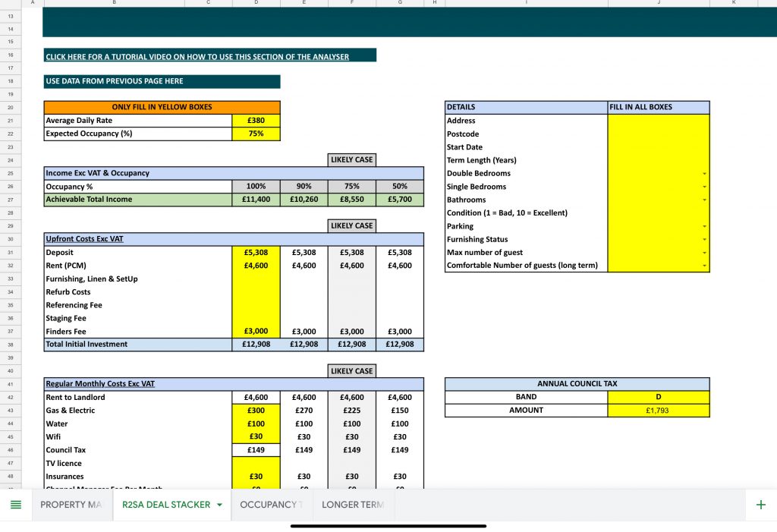
Task: Open the all sheets list icon
Action: tap(16, 505)
